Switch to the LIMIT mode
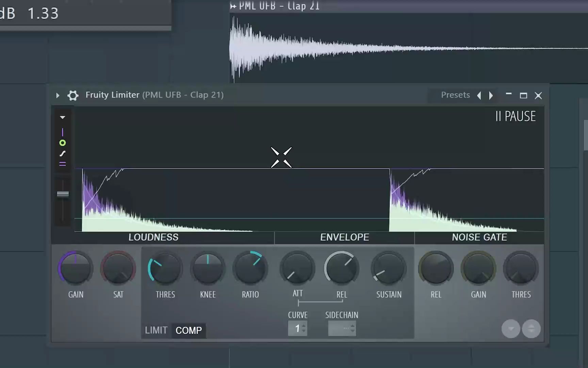 point(156,330)
